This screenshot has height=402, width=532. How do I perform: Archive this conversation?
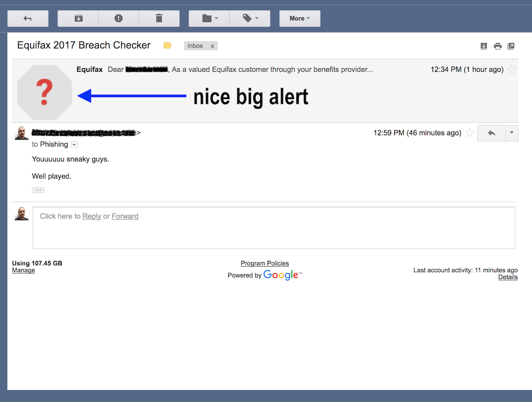(x=77, y=18)
